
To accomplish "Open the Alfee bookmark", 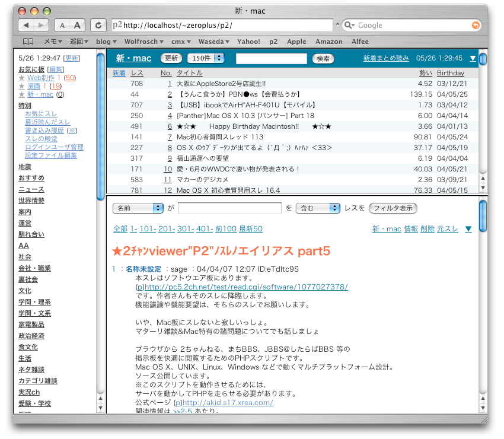I will 360,42.
